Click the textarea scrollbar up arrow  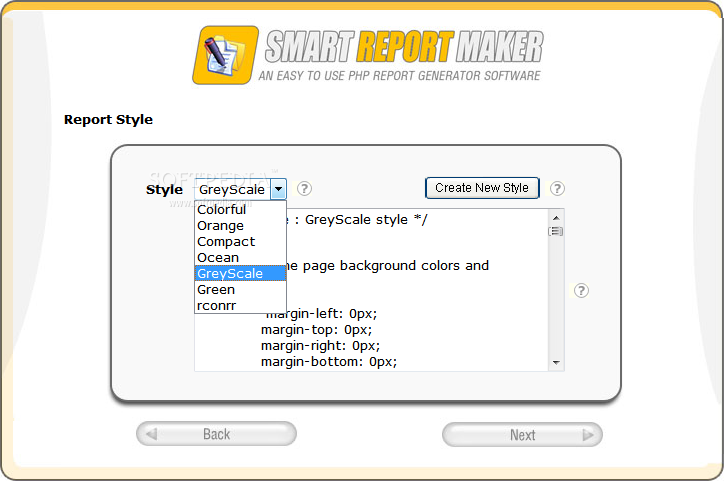point(556,217)
